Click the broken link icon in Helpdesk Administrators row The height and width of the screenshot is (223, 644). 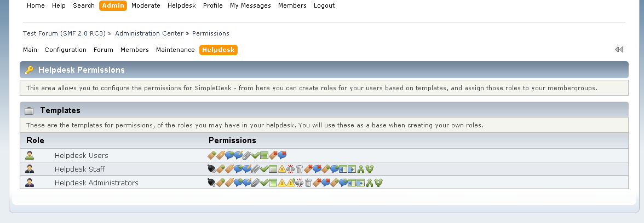300,183
